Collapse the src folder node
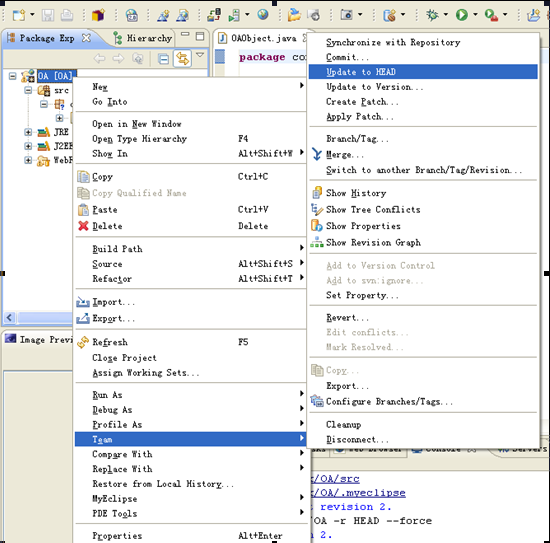 pos(28,90)
